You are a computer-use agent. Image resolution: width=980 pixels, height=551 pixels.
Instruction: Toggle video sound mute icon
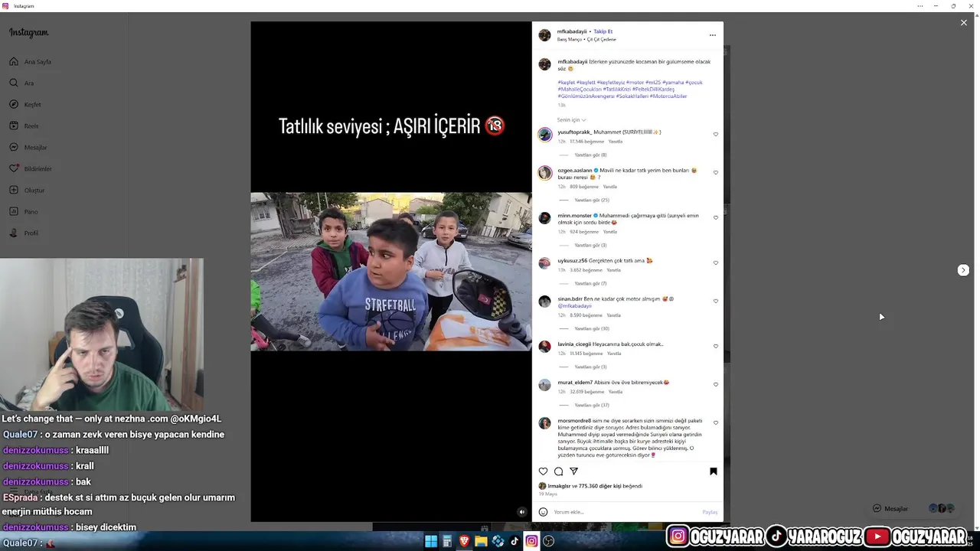[x=522, y=512]
